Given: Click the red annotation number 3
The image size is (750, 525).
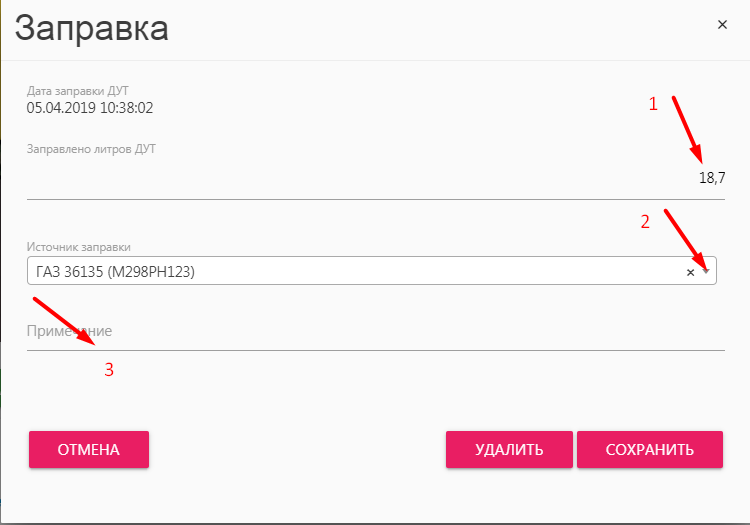Looking at the screenshot, I should (x=109, y=370).
